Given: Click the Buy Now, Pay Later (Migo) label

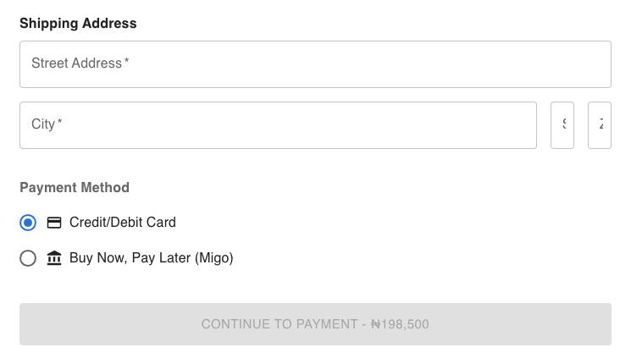Looking at the screenshot, I should tap(151, 258).
